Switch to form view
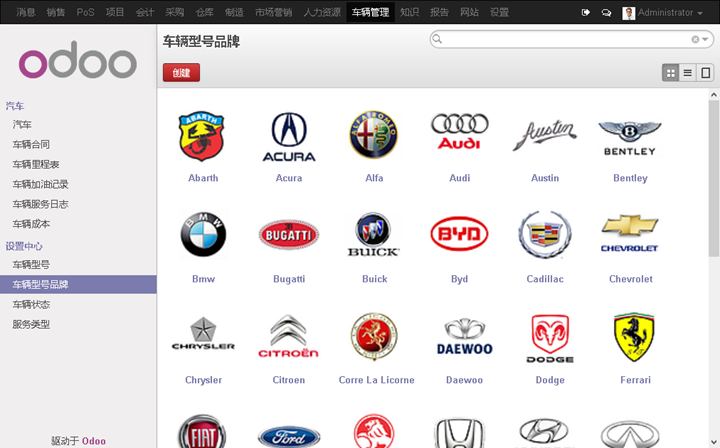Image resolution: width=720 pixels, height=448 pixels. tap(705, 73)
